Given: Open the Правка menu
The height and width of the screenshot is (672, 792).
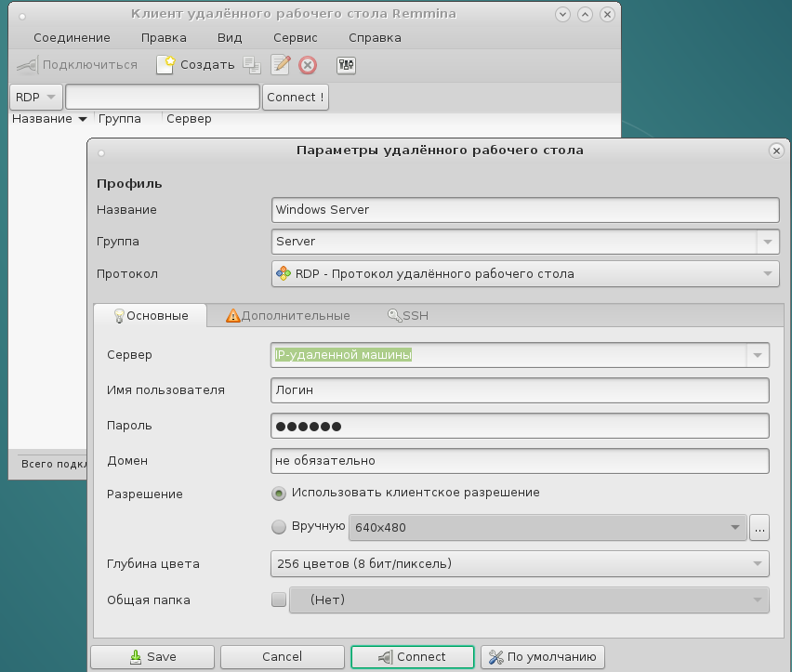Looking at the screenshot, I should pyautogui.click(x=164, y=38).
